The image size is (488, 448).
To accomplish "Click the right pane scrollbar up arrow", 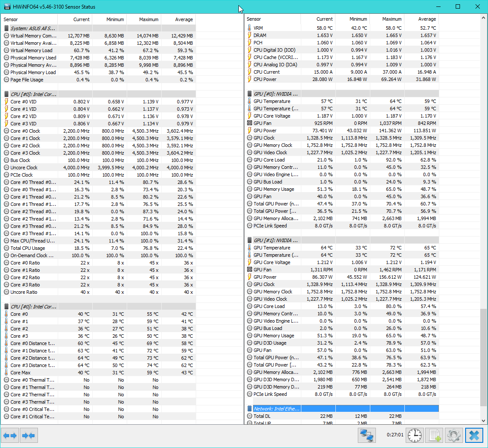I will [483, 18].
